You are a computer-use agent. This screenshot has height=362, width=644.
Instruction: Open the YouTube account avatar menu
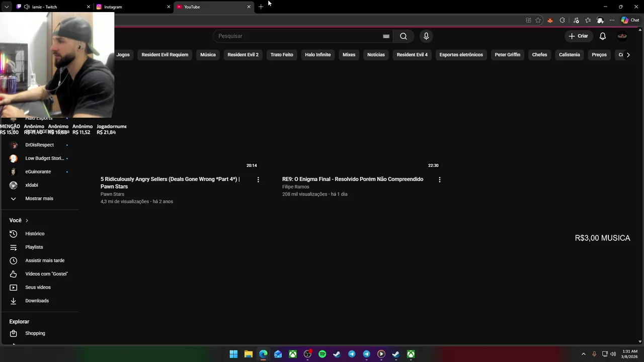tap(622, 36)
